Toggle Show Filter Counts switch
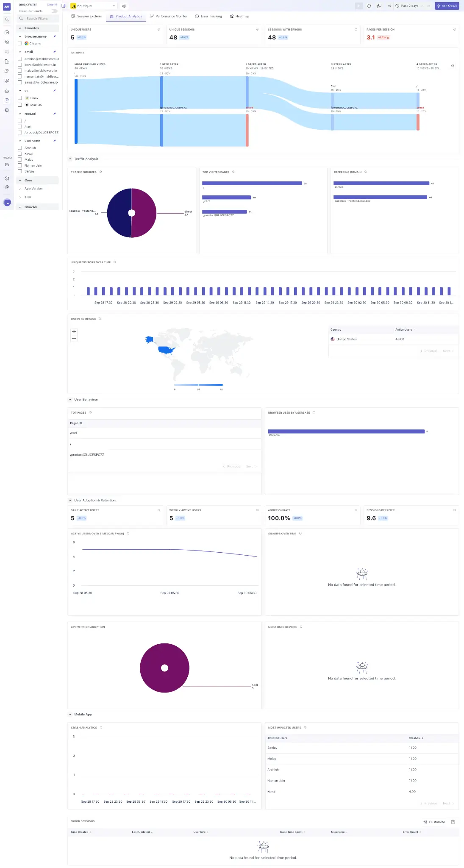Viewport: 464px width, 868px height. tap(54, 11)
